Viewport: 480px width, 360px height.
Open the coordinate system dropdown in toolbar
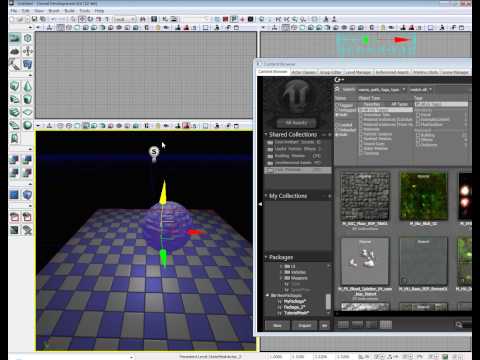(x=125, y=19)
